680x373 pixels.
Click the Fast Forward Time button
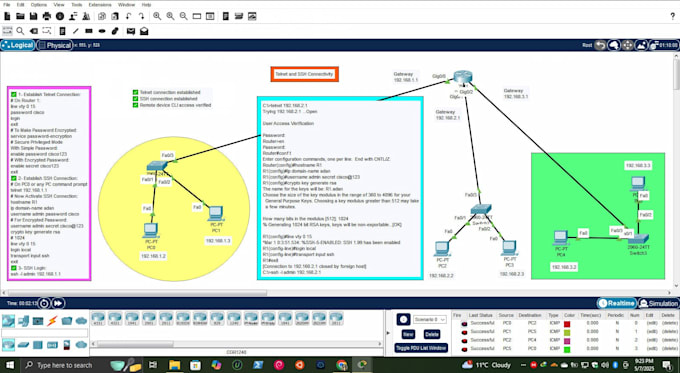click(58, 303)
